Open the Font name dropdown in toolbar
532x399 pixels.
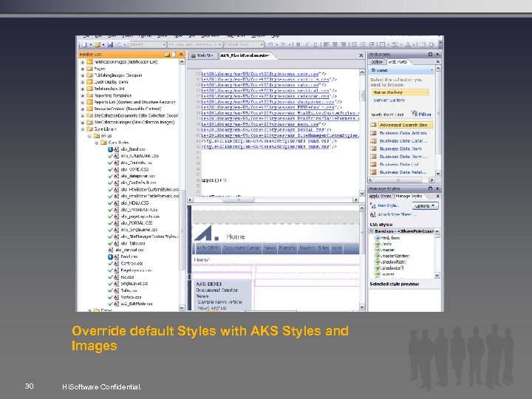194,44
